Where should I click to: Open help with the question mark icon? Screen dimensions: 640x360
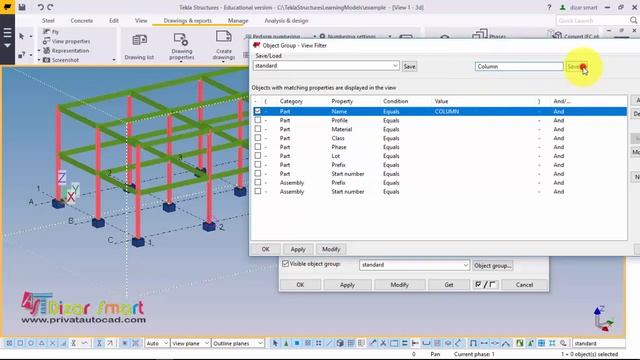click(x=549, y=7)
